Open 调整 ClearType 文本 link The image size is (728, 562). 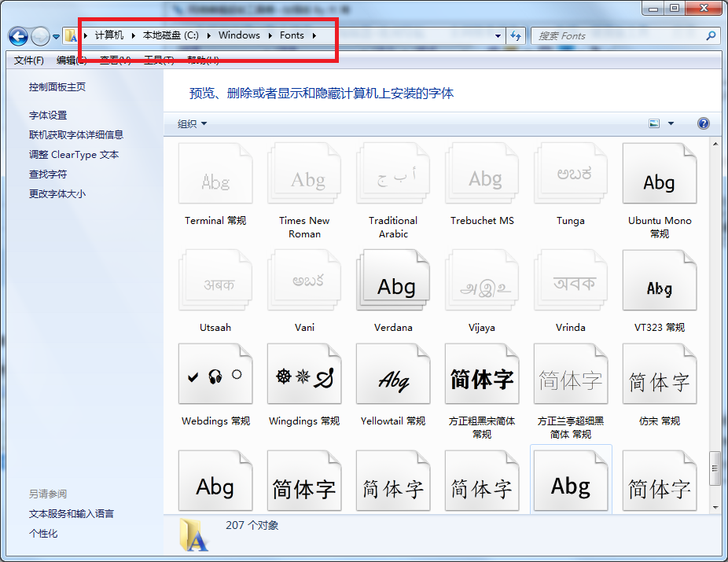click(74, 155)
